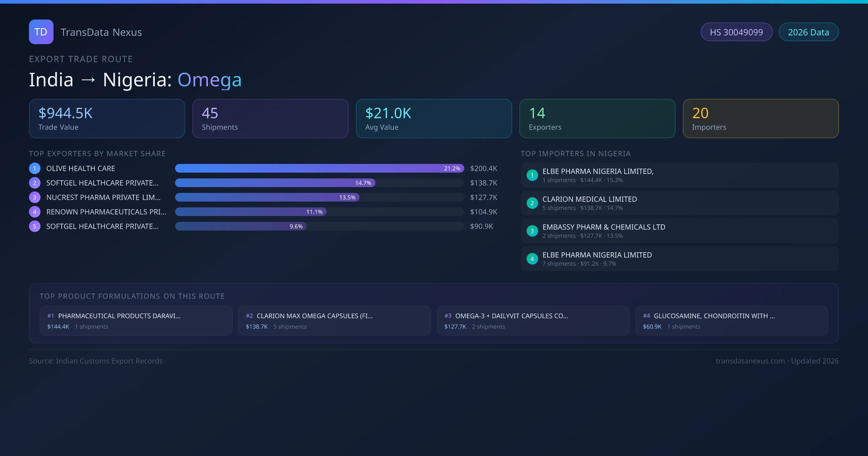
Task: Click the 21.2% market share bar
Action: coord(319,168)
